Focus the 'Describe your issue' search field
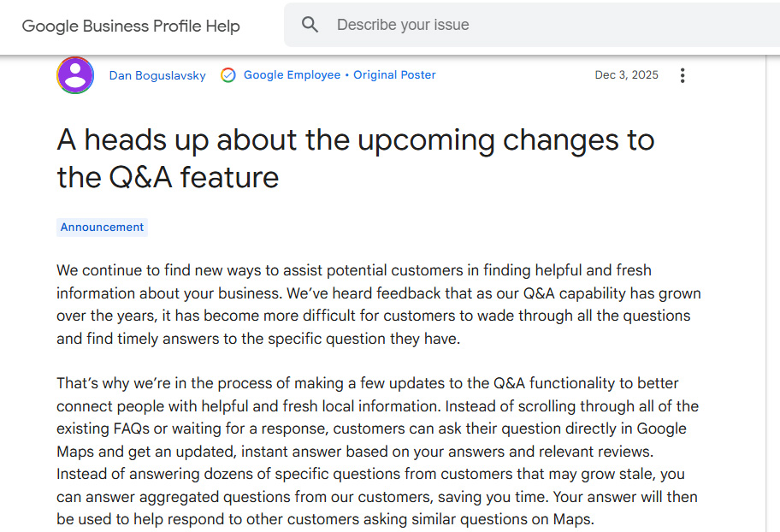 pos(513,26)
